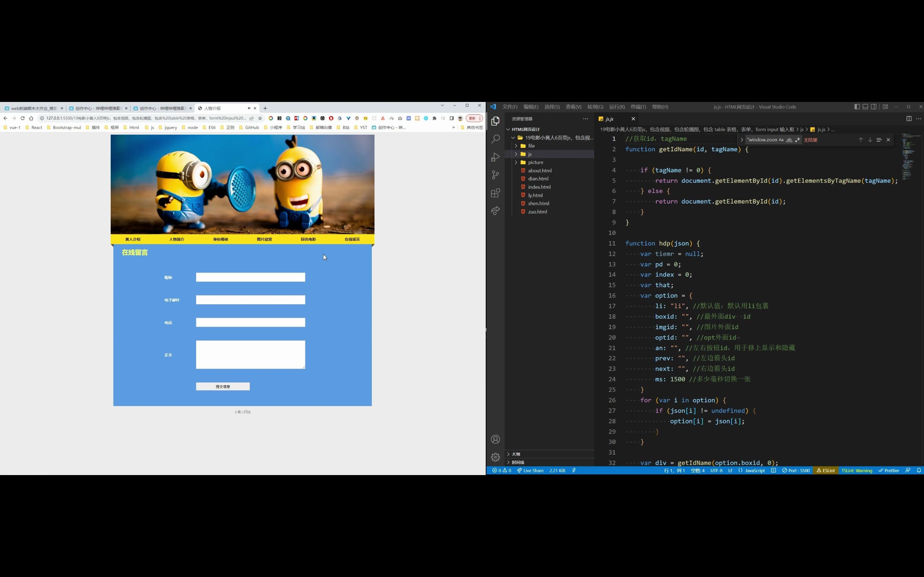The width and height of the screenshot is (924, 577).
Task: Toggle Match Whole Word in find widget
Action: pyautogui.click(x=789, y=140)
